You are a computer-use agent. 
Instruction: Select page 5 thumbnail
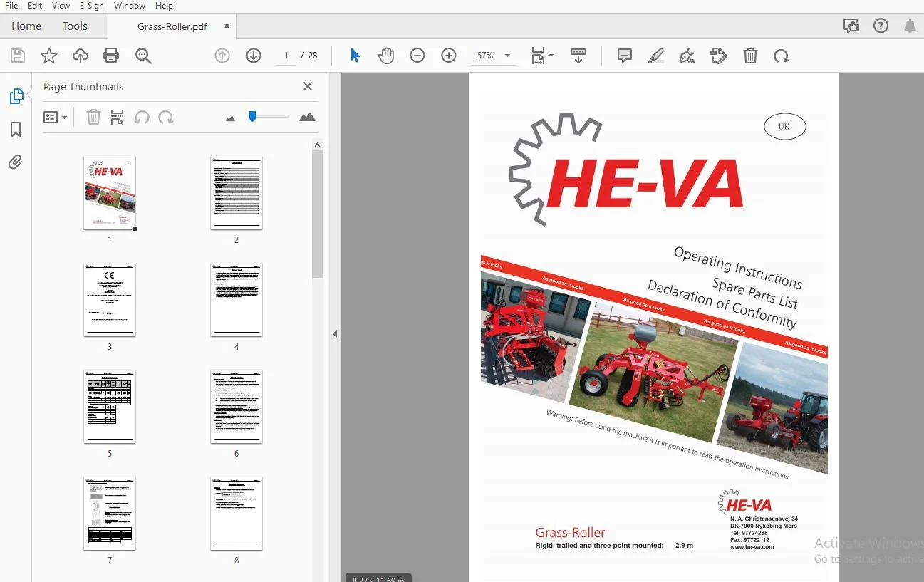(x=110, y=407)
